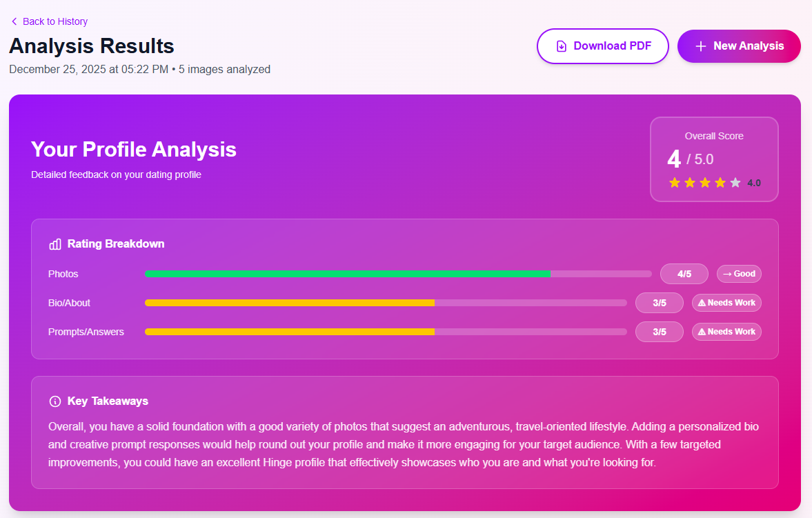Click the download icon inside Download PDF button
This screenshot has width=812, height=518.
pyautogui.click(x=561, y=46)
